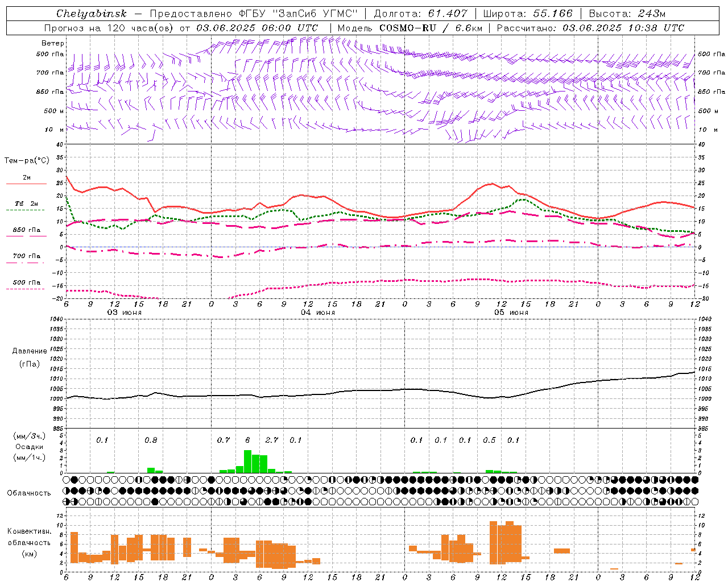Click the Chelyabinsk station title
Screen dimensions: 728x582
(x=92, y=14)
